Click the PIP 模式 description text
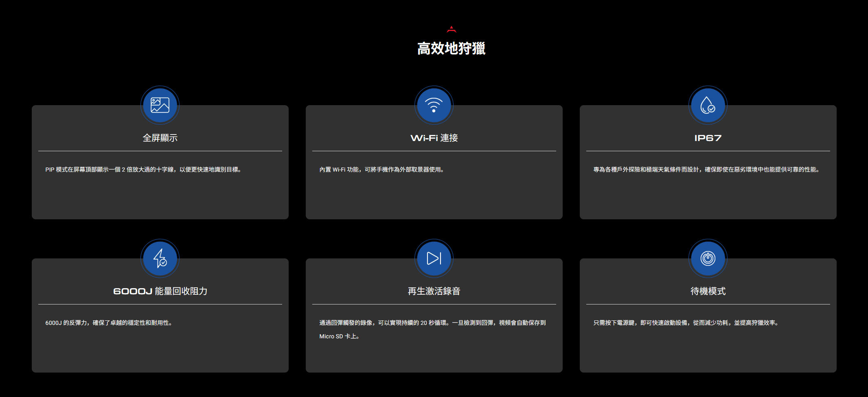 (x=144, y=170)
